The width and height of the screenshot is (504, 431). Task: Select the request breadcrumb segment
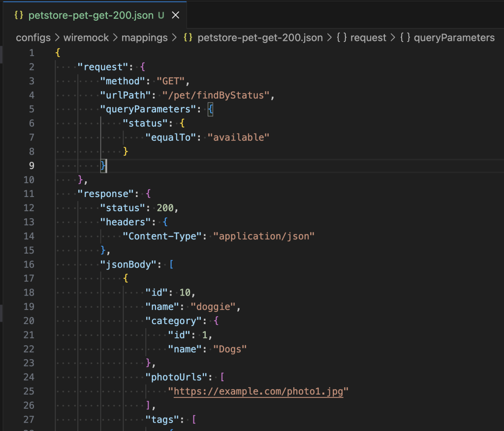point(368,38)
